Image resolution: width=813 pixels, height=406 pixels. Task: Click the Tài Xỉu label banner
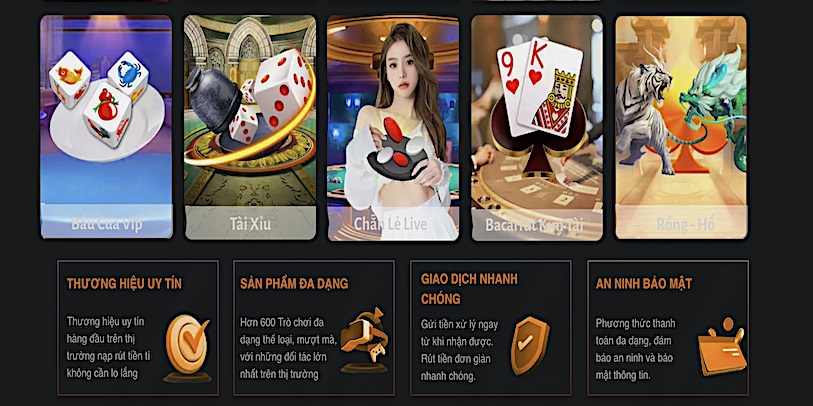coord(250,223)
